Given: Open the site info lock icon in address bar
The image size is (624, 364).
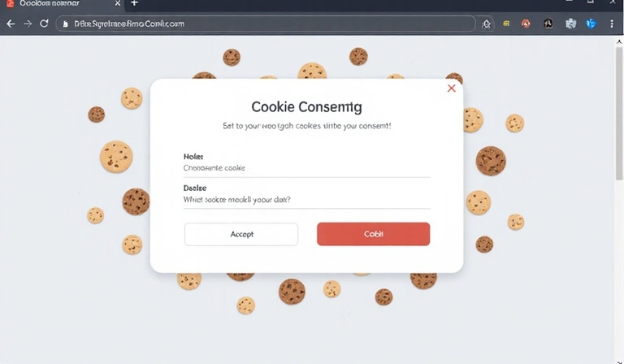Looking at the screenshot, I should (65, 24).
